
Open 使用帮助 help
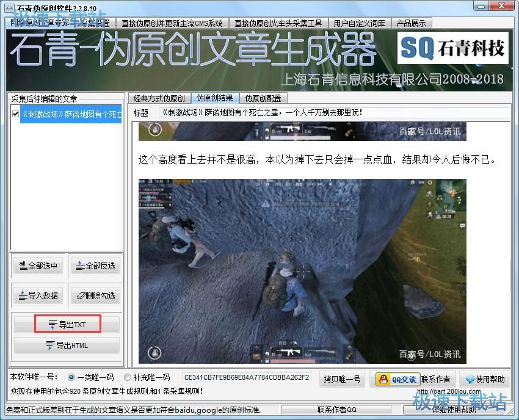click(485, 379)
